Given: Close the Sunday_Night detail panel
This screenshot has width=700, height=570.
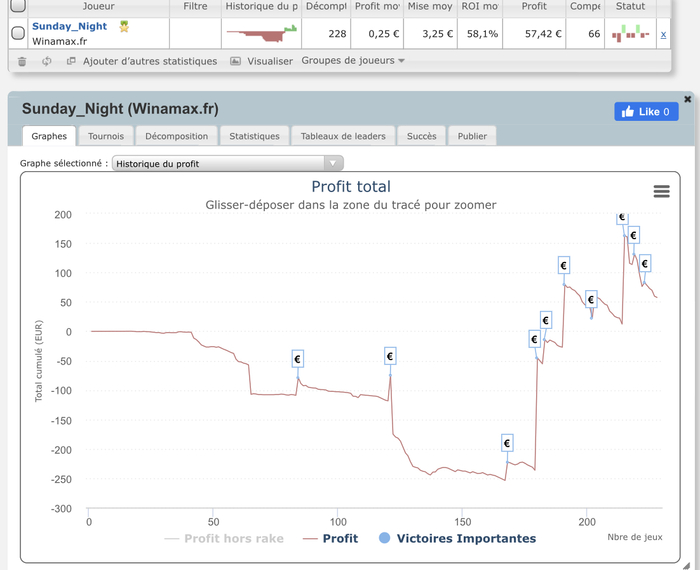Looking at the screenshot, I should 688,99.
